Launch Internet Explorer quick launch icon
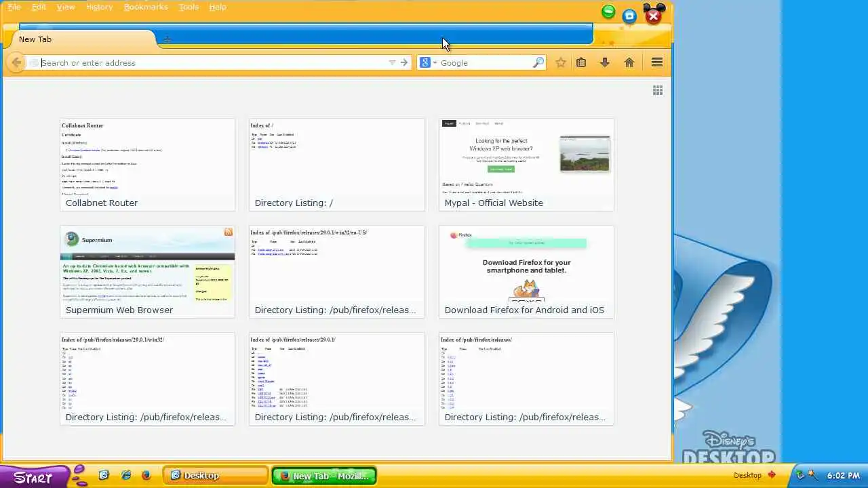This screenshot has width=868, height=488. [125, 475]
